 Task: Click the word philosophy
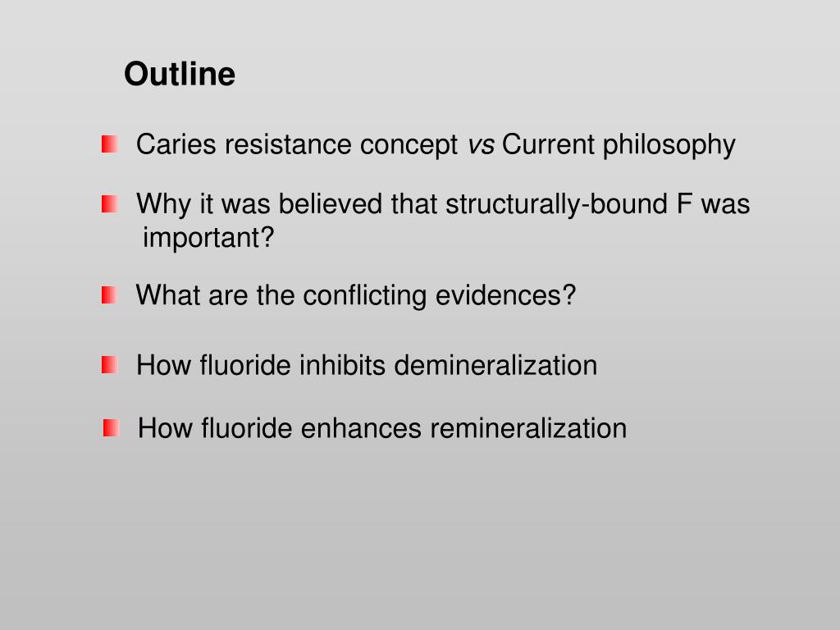pos(669,145)
